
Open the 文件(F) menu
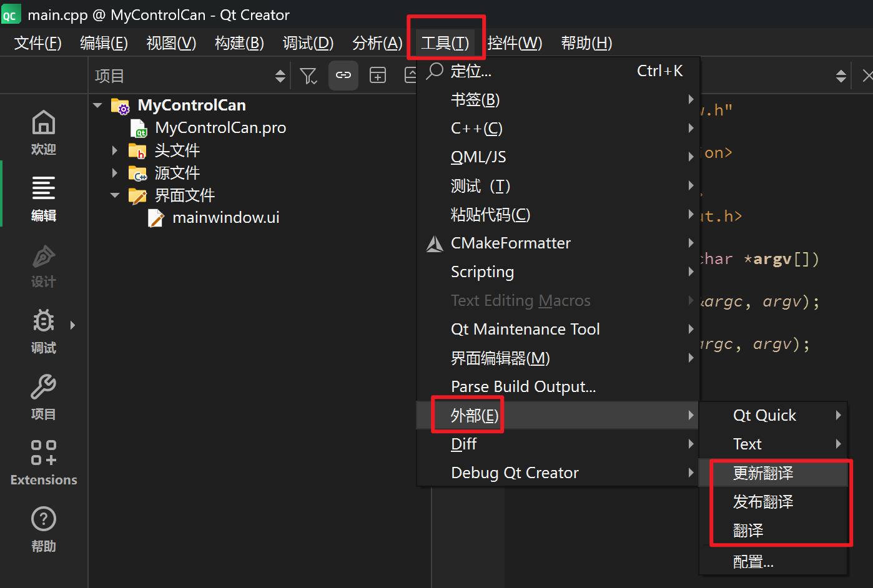click(38, 43)
